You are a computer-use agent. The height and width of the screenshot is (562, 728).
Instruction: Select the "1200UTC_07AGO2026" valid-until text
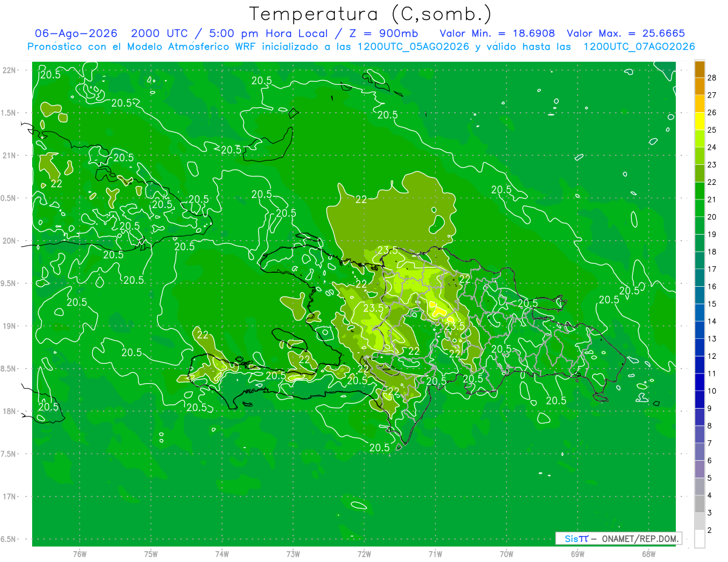click(x=639, y=47)
